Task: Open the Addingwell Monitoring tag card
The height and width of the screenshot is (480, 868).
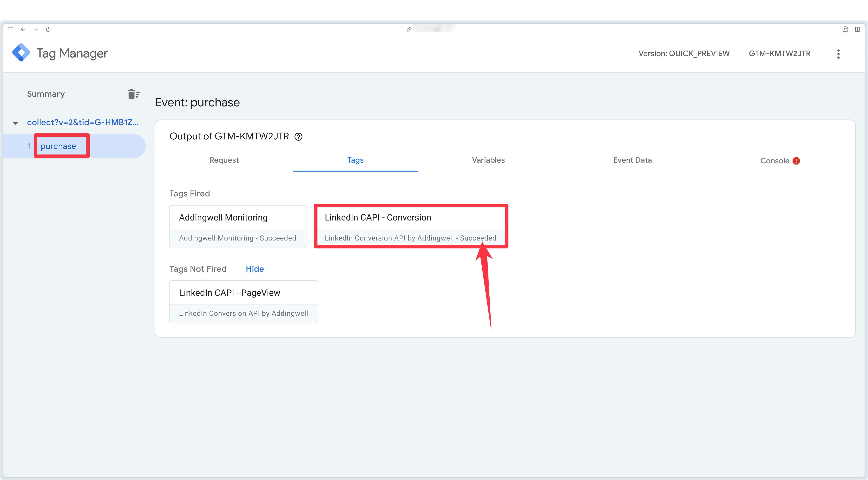Action: 238,227
